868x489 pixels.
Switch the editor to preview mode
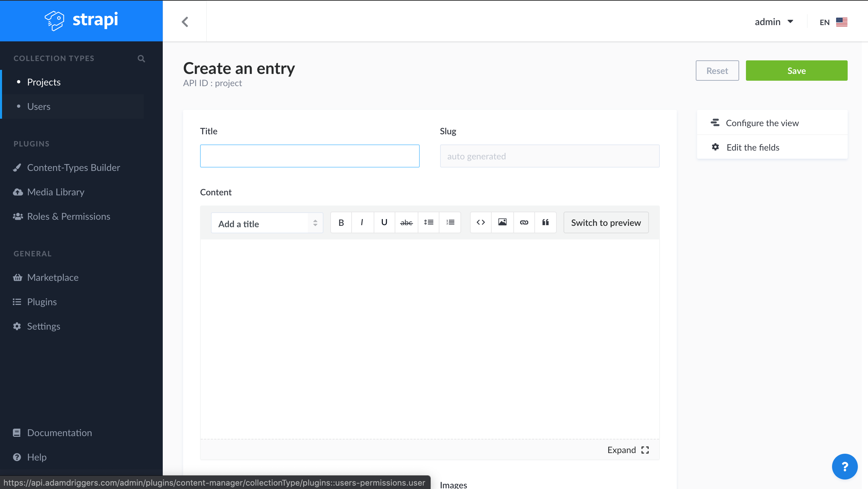606,222
